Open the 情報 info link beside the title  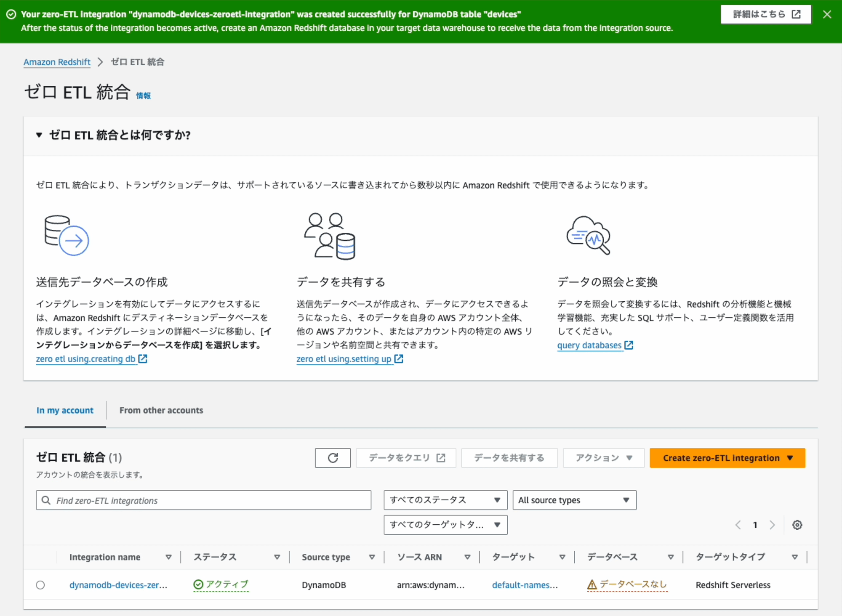click(143, 96)
